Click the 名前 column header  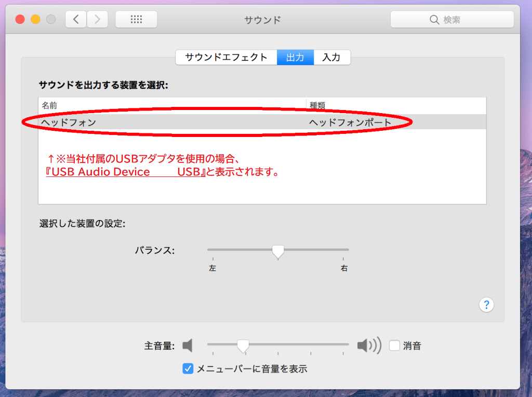pyautogui.click(x=49, y=105)
